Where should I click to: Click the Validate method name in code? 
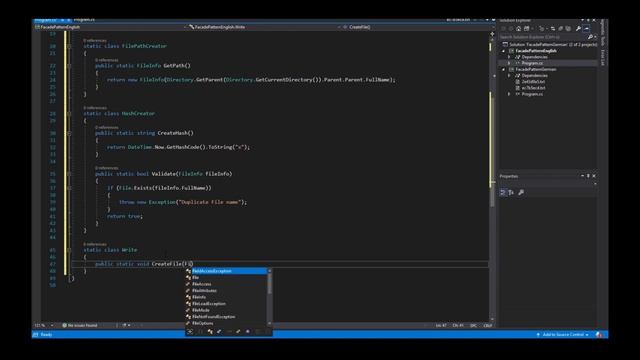coord(163,174)
